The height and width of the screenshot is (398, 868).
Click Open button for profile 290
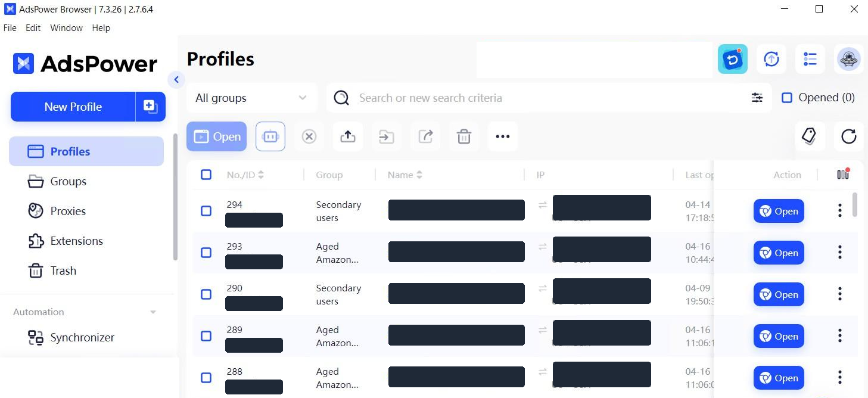pyautogui.click(x=779, y=294)
